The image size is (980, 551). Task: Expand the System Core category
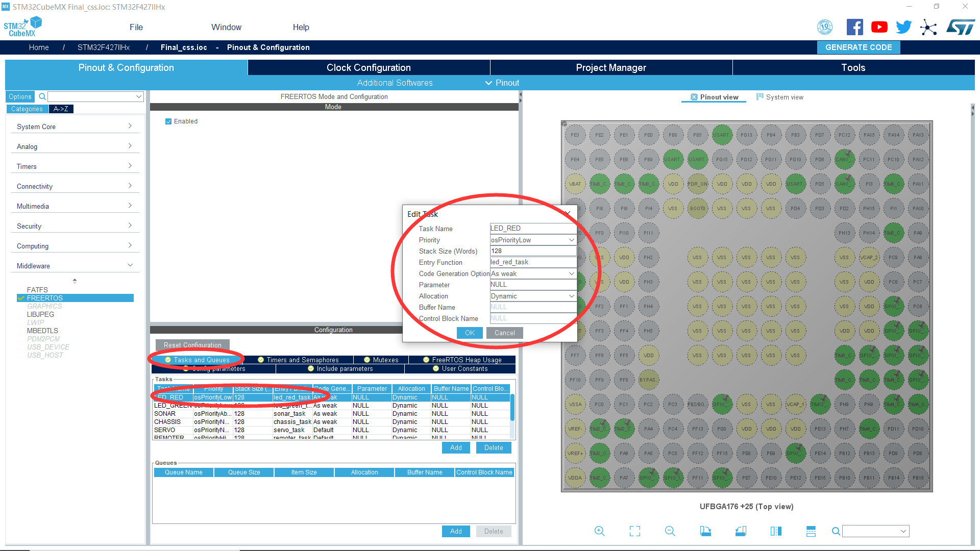coord(74,127)
